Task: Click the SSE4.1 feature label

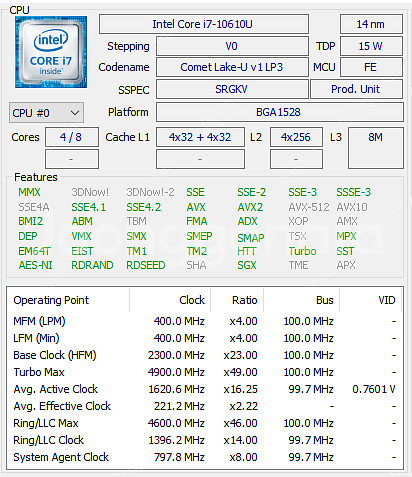Action: [x=89, y=207]
